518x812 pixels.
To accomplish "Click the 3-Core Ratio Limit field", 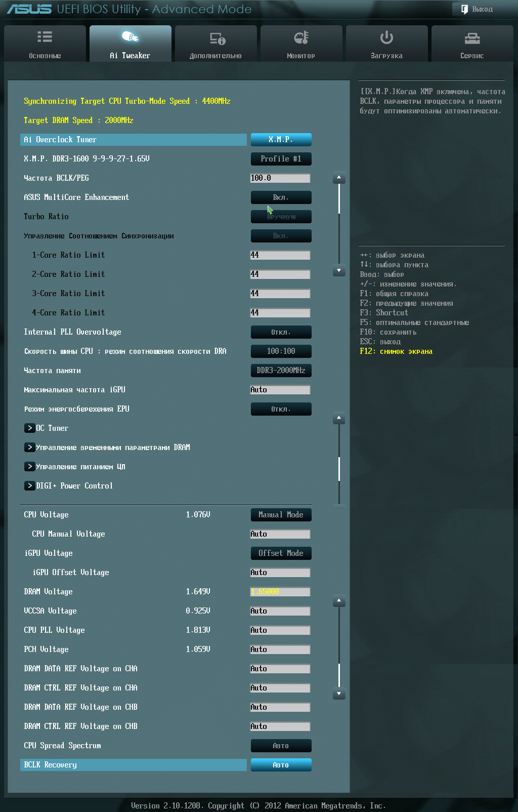I will 280,294.
